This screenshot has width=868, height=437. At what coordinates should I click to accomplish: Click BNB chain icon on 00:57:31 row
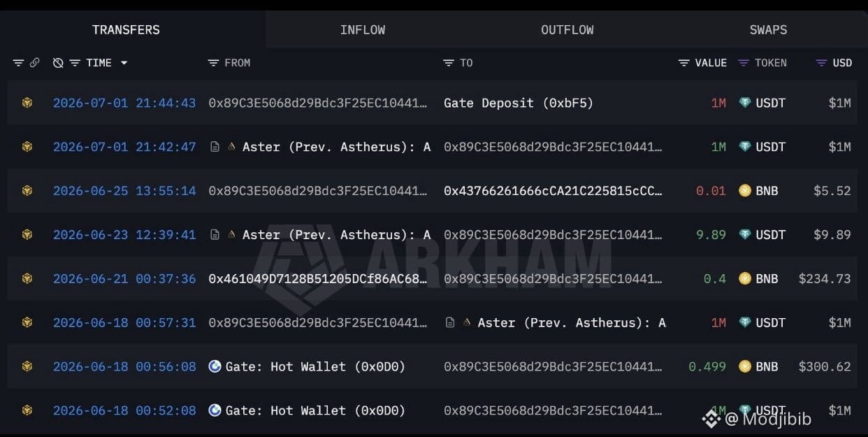[27, 322]
